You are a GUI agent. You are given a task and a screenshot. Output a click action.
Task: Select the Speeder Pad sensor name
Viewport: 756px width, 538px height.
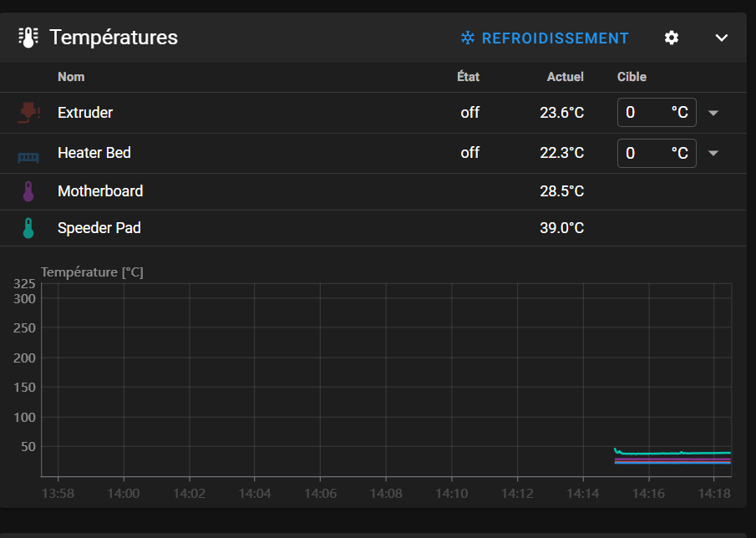pos(99,228)
